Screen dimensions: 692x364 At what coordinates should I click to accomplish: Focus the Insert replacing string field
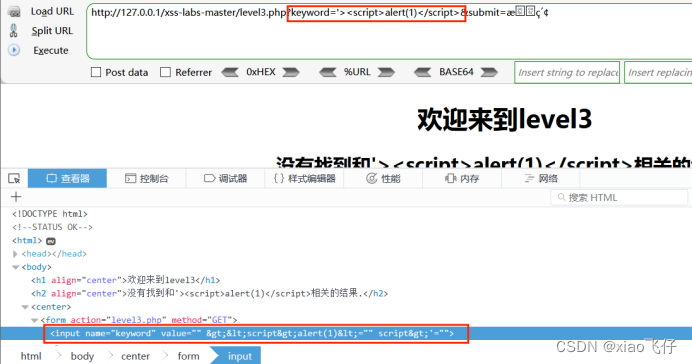[658, 72]
